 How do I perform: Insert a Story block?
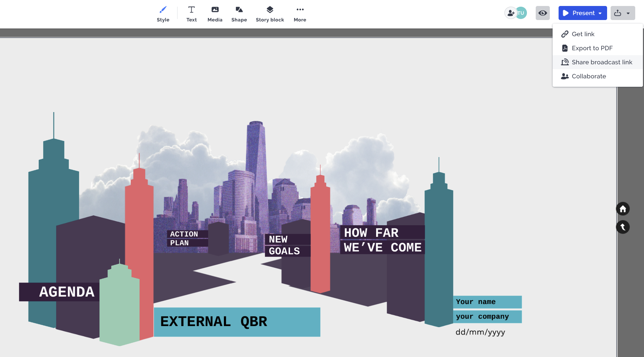pyautogui.click(x=270, y=13)
